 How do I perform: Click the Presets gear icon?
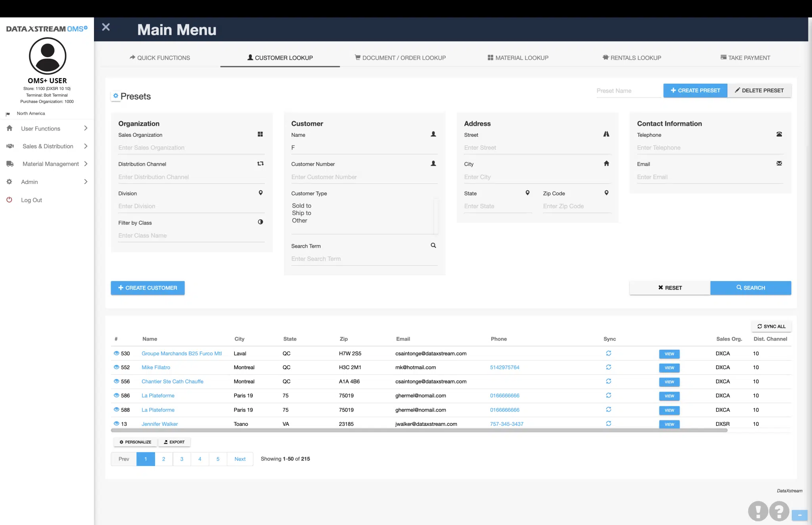116,96
